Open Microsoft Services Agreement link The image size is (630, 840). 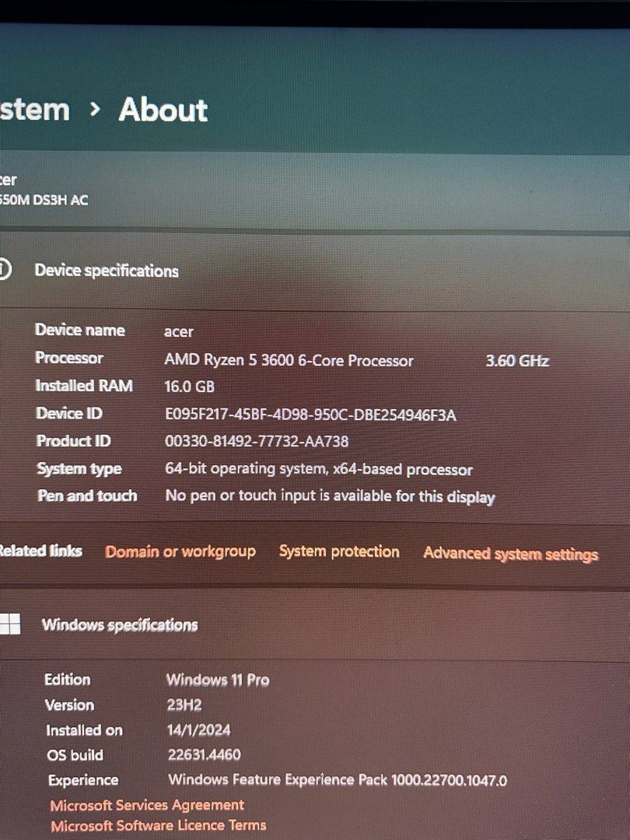coord(147,805)
